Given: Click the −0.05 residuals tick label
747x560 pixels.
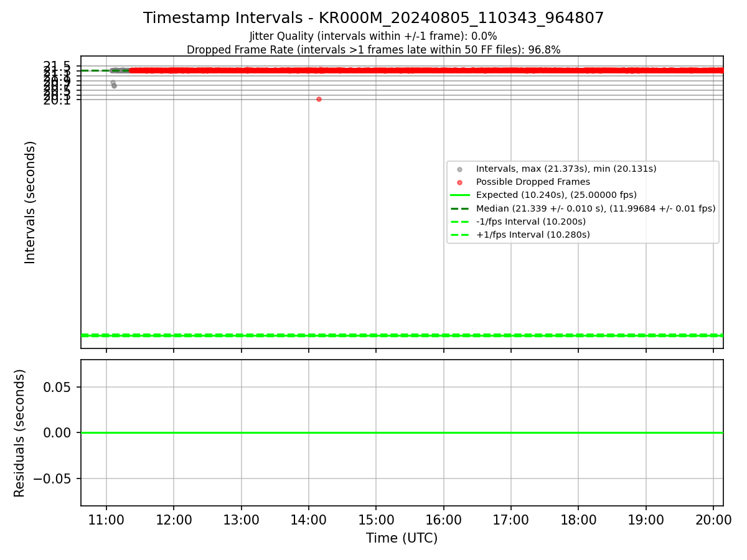Looking at the screenshot, I should (x=51, y=478).
